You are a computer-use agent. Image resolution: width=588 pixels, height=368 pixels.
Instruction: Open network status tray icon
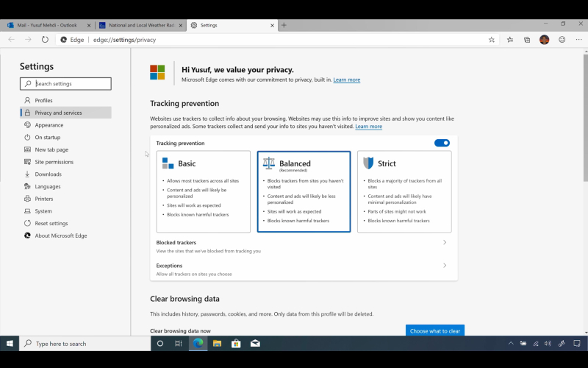536,343
